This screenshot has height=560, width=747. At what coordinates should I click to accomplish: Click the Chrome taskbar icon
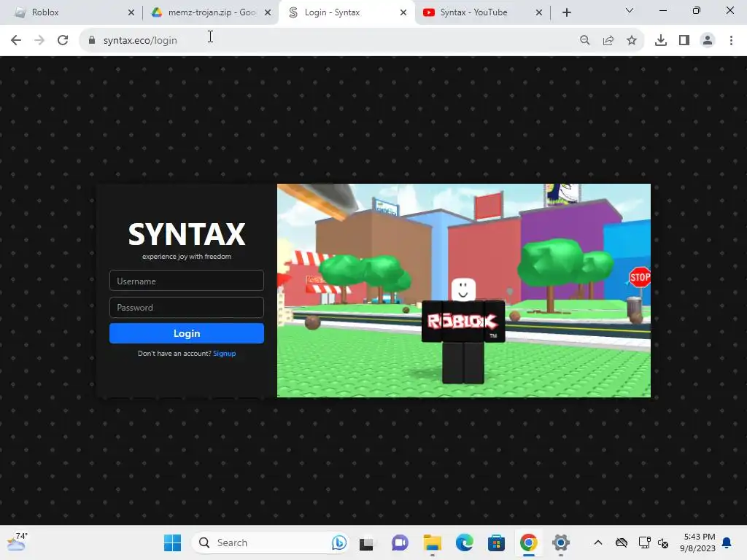529,542
